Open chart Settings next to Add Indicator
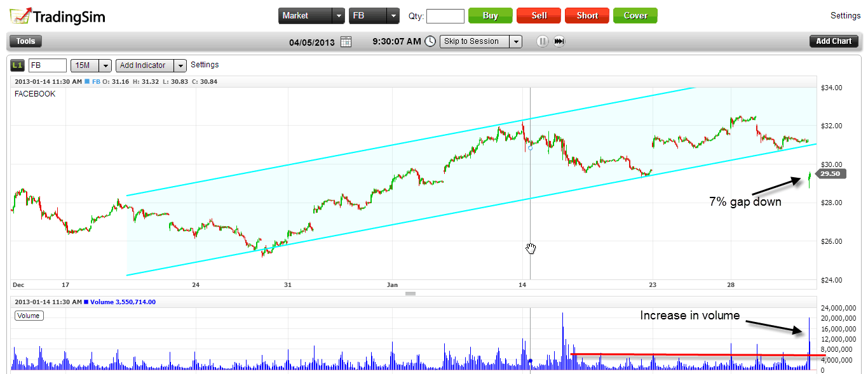Viewport: 868px width, 374px height. 205,65
